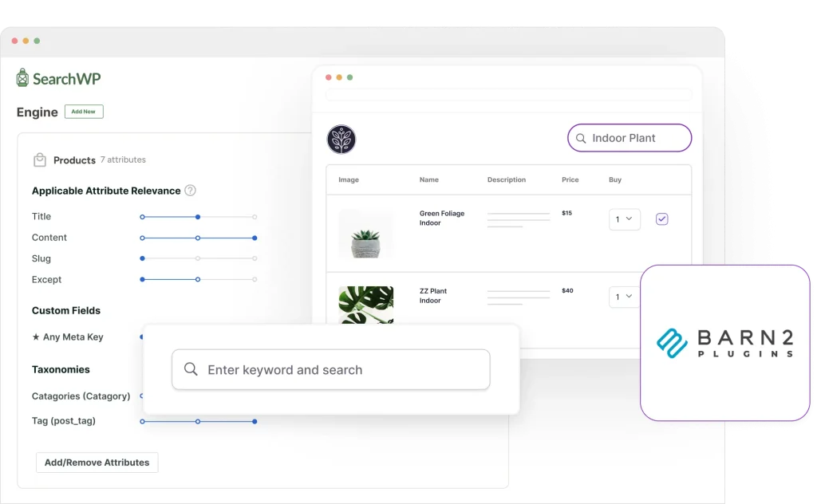This screenshot has width=817, height=504.
Task: Click the Any Meta Key label
Action: pos(73,337)
